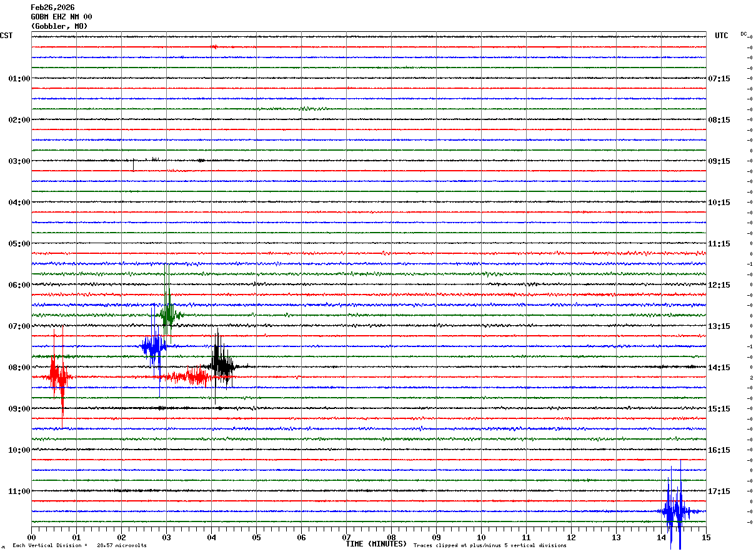756x554 pixels.
Task: Click the 08:15 UTC time label
Action: [719, 120]
